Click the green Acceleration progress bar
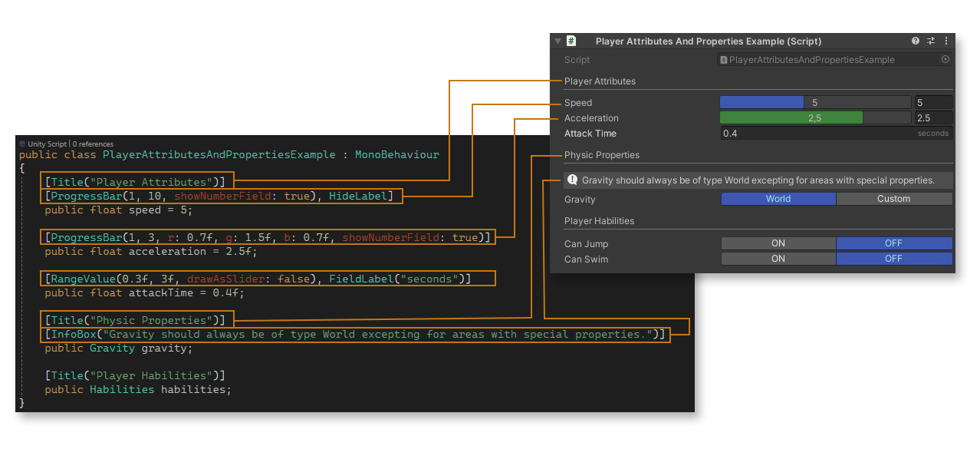The width and height of the screenshot is (980, 469). [790, 118]
